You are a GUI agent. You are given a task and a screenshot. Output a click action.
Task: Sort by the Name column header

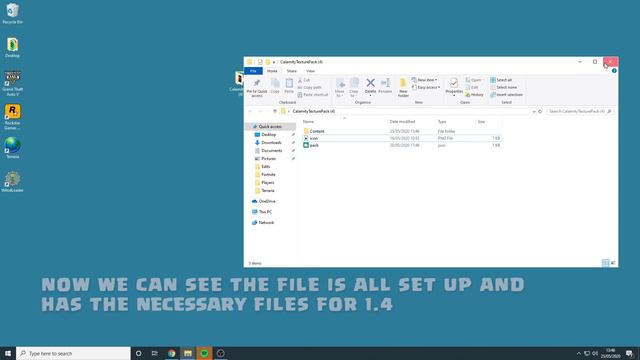click(x=309, y=122)
